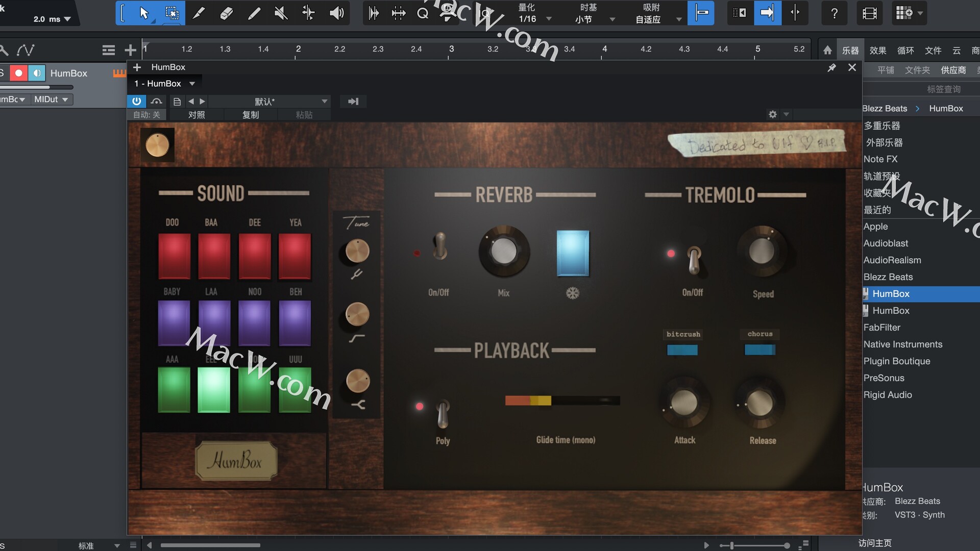The height and width of the screenshot is (551, 980).
Task: Click the Reverb Mix knob
Action: pos(504,251)
